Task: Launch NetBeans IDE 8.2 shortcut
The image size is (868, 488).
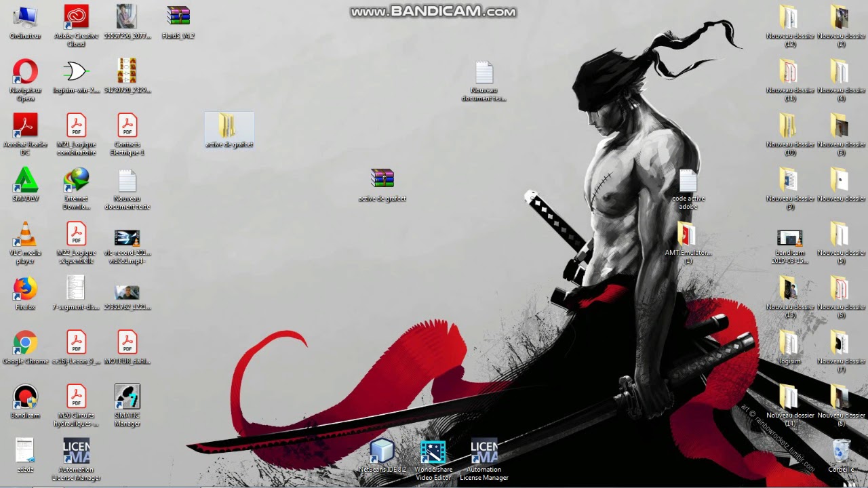Action: click(382, 455)
